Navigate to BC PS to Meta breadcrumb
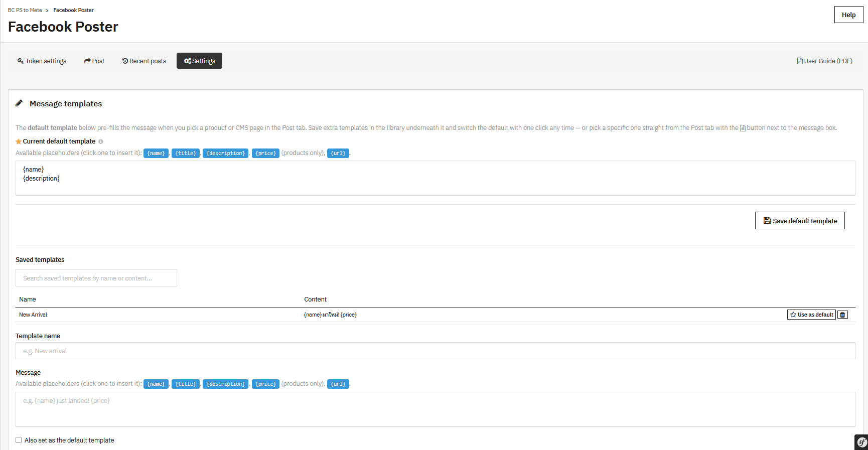This screenshot has width=868, height=450. [x=25, y=10]
